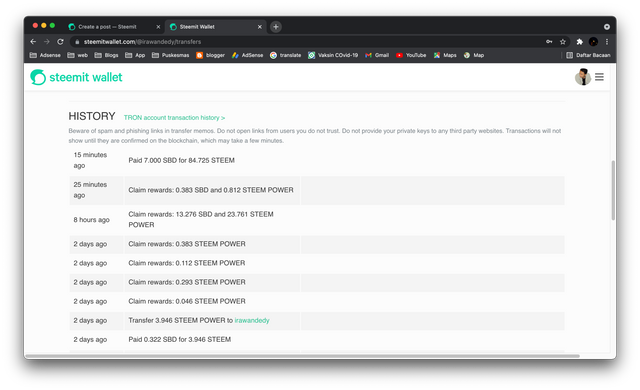
Task: Open the password key icon
Action: (549, 42)
